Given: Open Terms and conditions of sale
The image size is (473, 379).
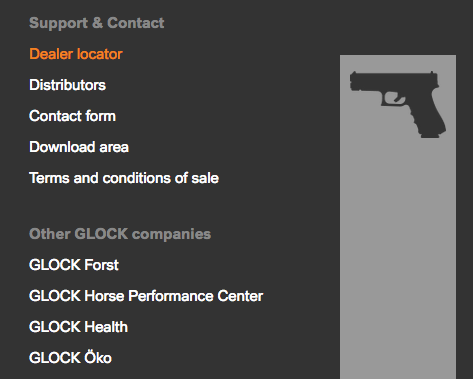Looking at the screenshot, I should 124,178.
